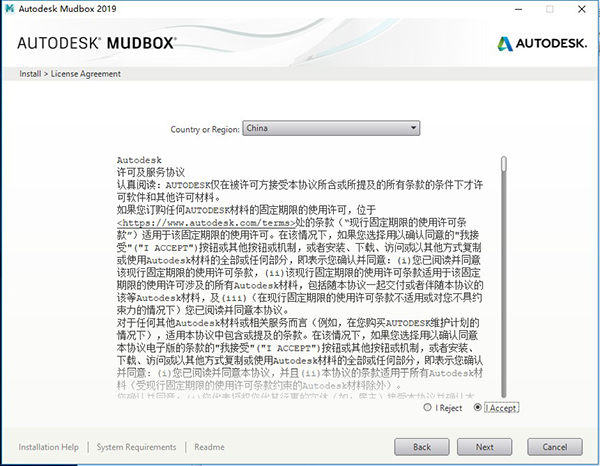600x466 pixels.
Task: Click the license agreement scrollbar thumb
Action: click(504, 164)
